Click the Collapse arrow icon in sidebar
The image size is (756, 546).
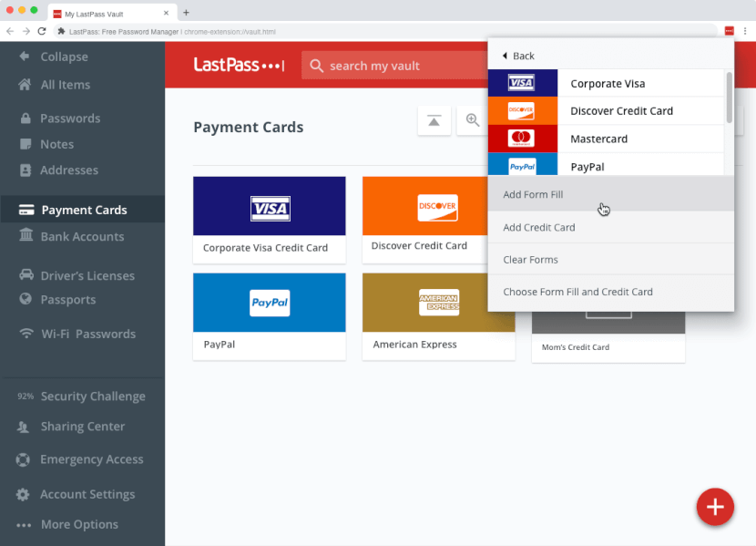click(x=24, y=57)
